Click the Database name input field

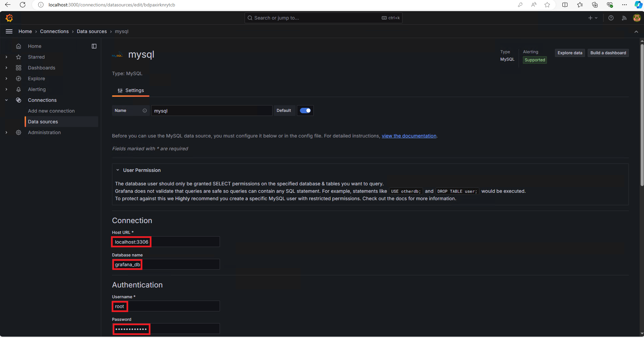coord(166,264)
